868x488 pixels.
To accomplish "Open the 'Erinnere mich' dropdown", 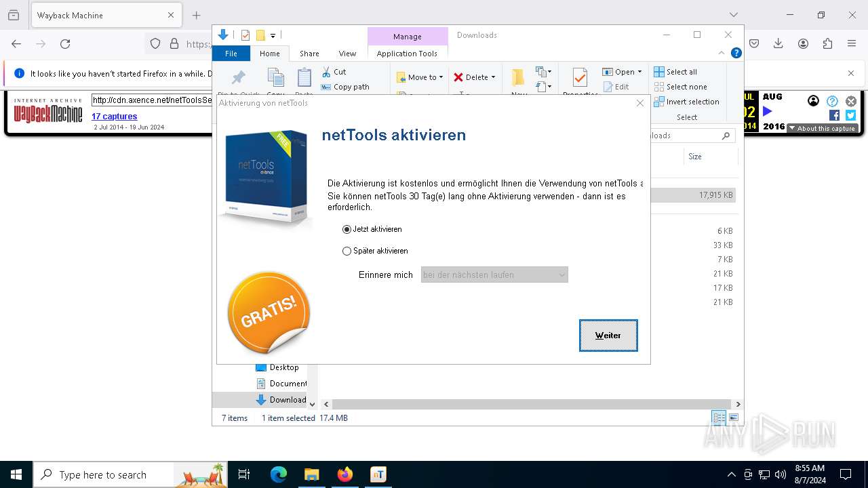I will (x=494, y=274).
